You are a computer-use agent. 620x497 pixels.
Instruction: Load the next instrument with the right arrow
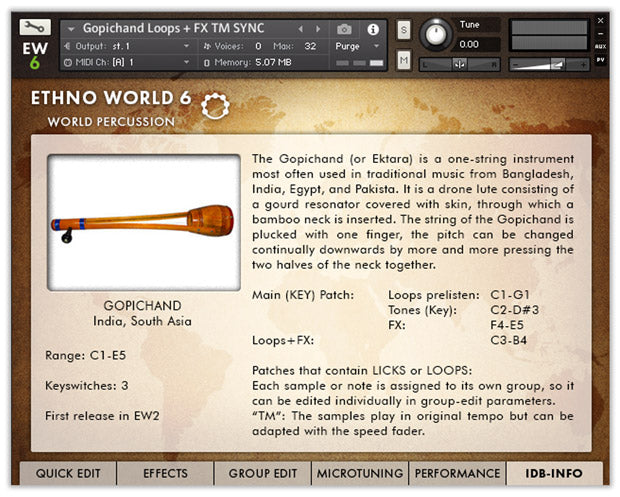318,29
